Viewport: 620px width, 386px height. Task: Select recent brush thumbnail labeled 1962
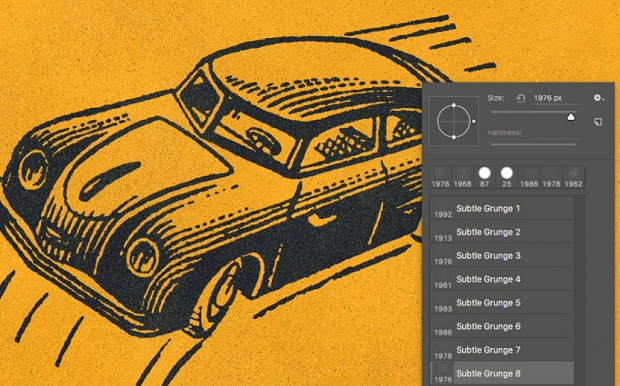[x=573, y=177]
